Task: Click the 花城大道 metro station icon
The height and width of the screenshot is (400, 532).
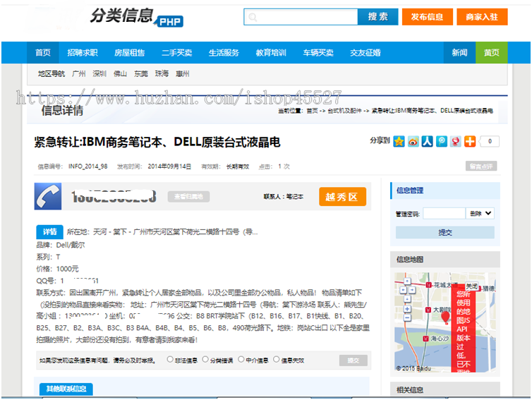Action: click(428, 285)
